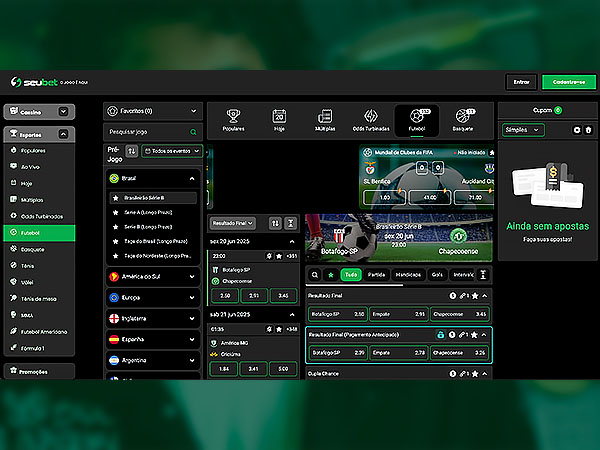
Task: Open the Favoritos (0) dropdown
Action: [x=153, y=111]
